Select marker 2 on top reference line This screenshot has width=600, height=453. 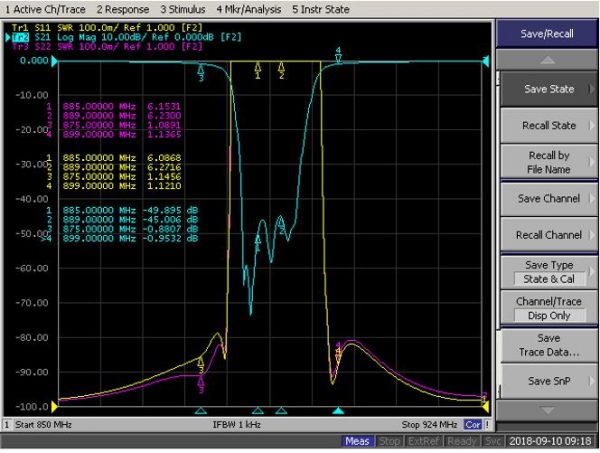click(282, 70)
